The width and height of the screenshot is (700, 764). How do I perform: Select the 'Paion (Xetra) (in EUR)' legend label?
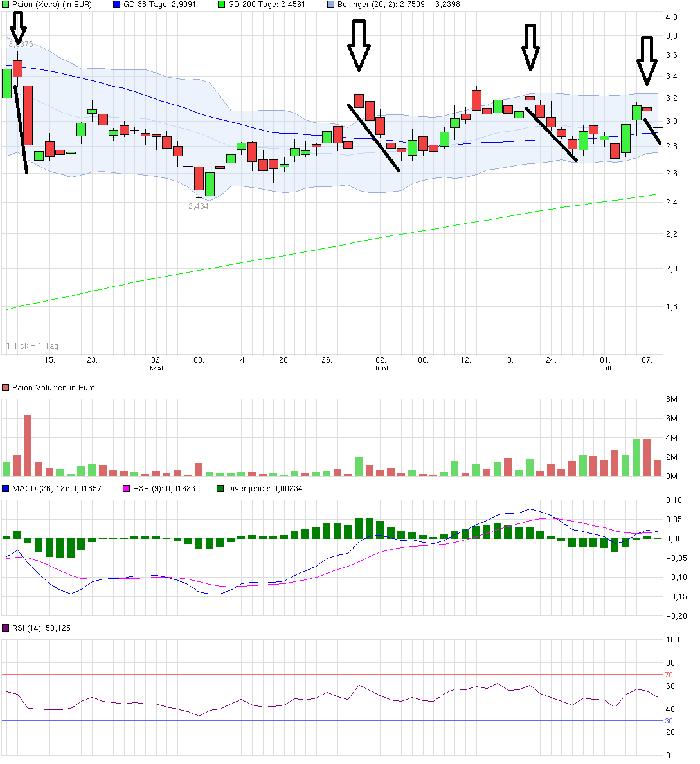coord(51,5)
